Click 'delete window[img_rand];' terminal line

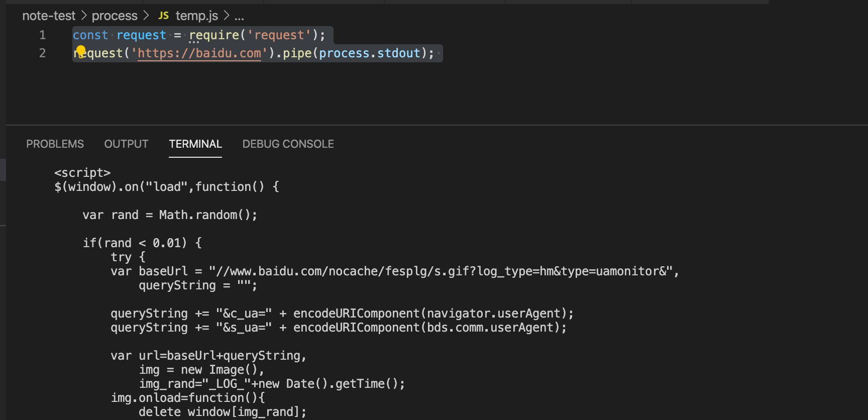pyautogui.click(x=223, y=412)
